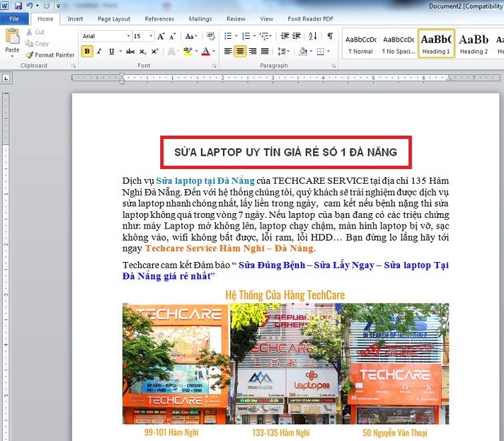
Task: Click Techcare Service Hàm Nghi orange link
Action: (x=229, y=249)
